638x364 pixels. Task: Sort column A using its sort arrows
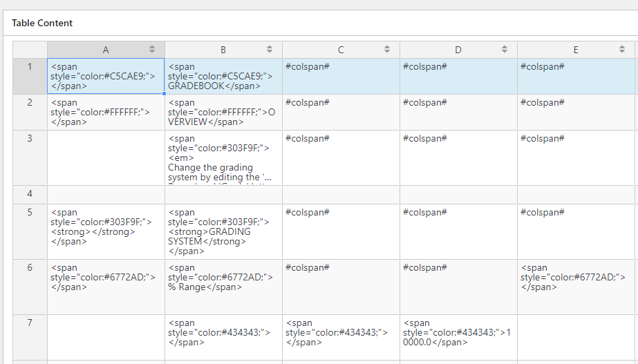click(152, 49)
